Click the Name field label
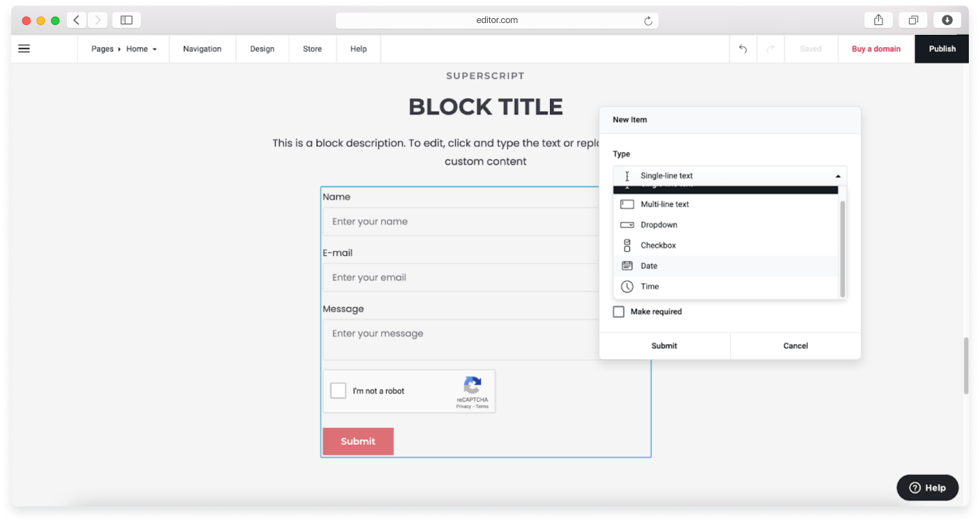Screen dimensions: 980x523 tap(337, 197)
